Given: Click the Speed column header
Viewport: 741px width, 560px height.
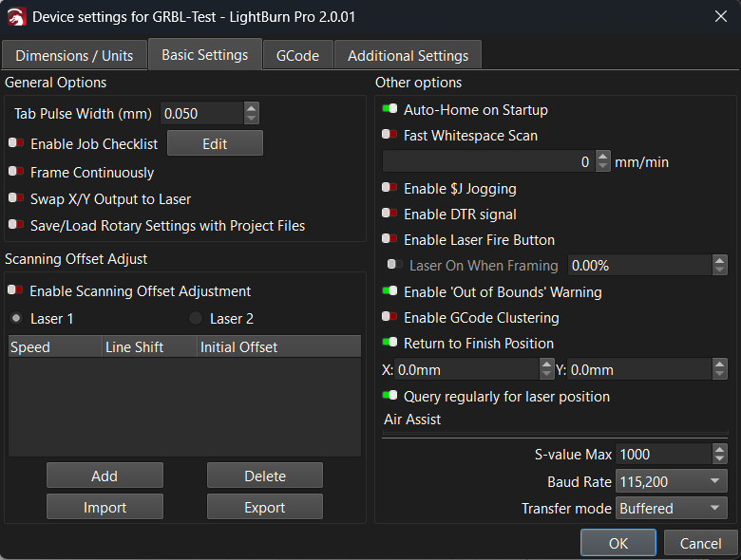Looking at the screenshot, I should coord(55,347).
